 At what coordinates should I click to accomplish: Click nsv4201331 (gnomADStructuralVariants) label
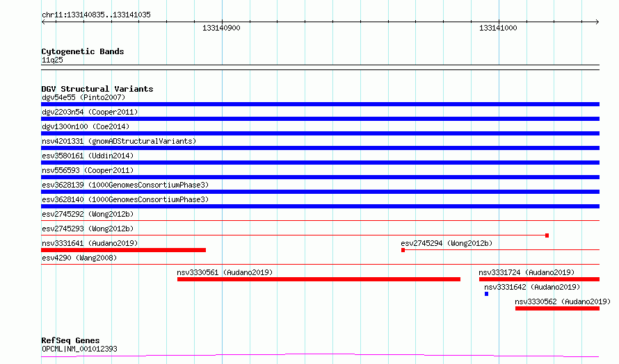119,141
